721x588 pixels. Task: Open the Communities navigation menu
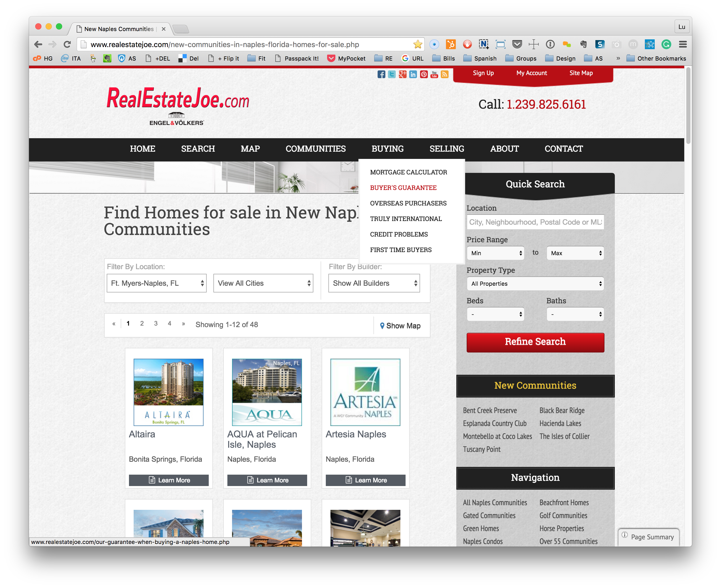click(x=315, y=149)
